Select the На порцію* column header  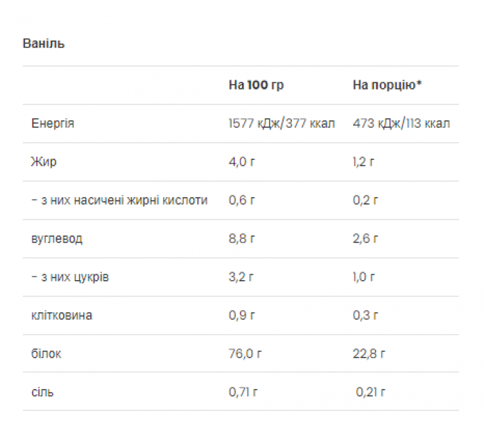tap(387, 85)
